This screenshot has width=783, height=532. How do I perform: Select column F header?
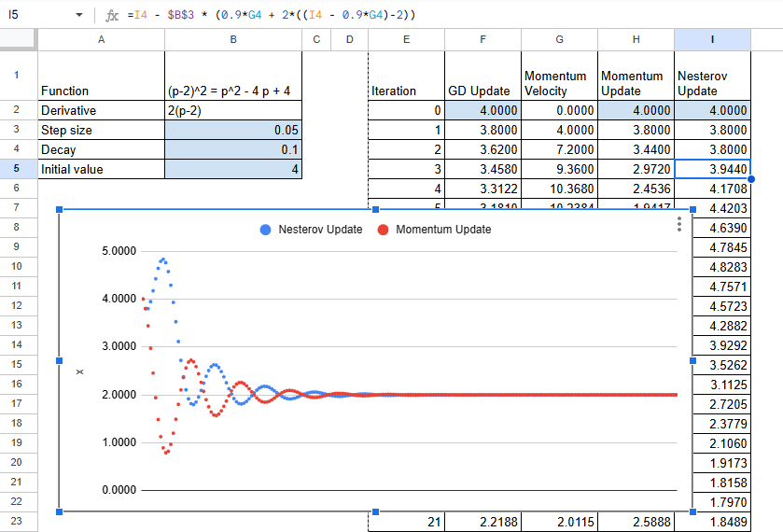click(482, 39)
